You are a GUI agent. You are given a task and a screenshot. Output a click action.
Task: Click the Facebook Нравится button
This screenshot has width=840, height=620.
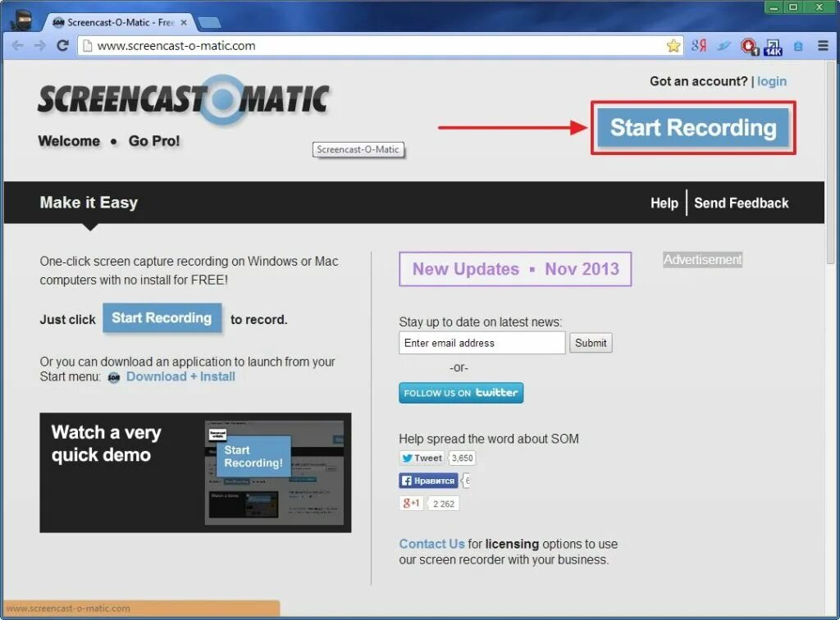click(x=428, y=481)
